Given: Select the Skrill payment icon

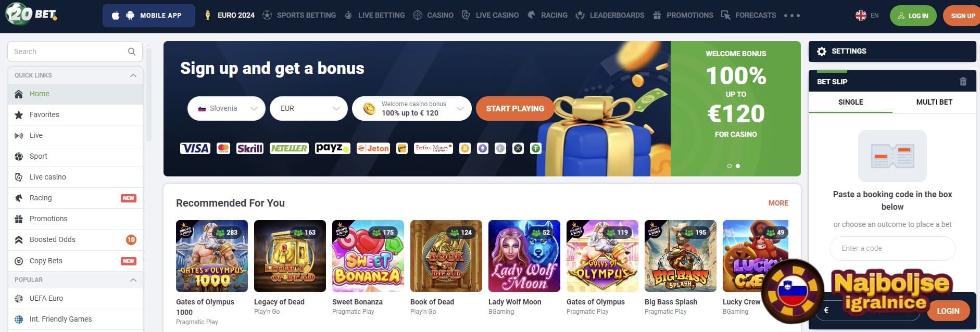Looking at the screenshot, I should pos(250,148).
